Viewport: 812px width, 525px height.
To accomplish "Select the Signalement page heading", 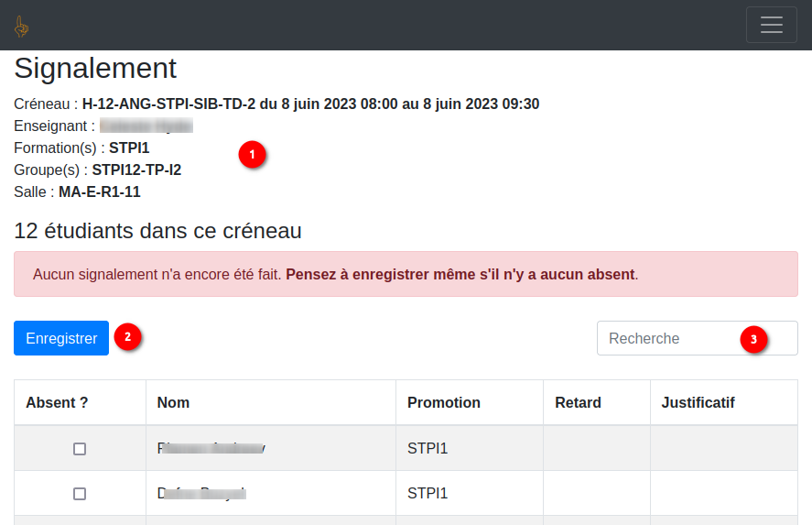I will coord(95,68).
